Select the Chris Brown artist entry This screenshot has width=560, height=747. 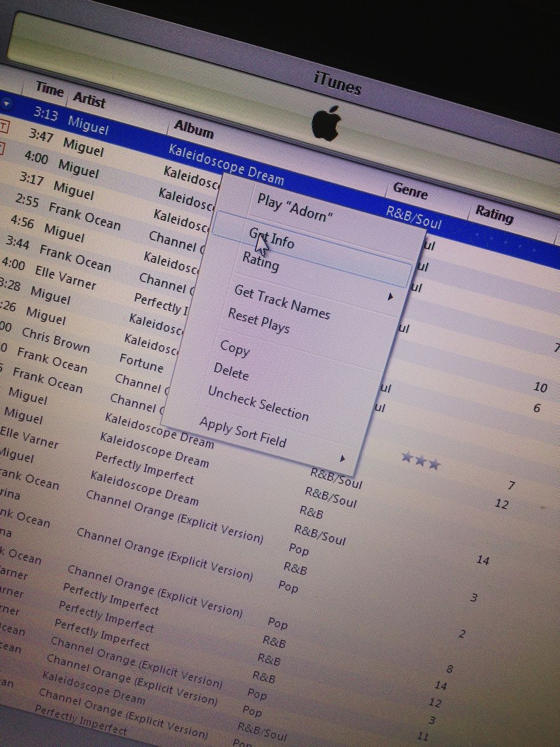coord(56,339)
